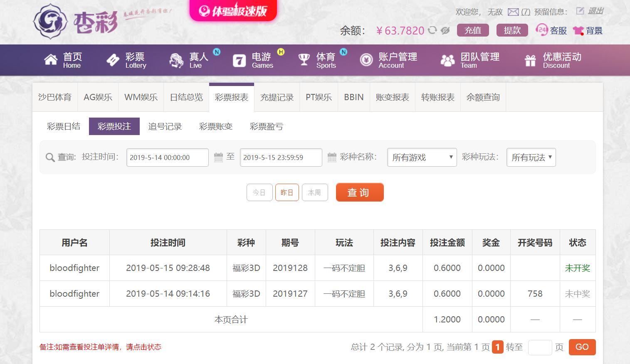Click the Lottery ticket icon

[x=113, y=60]
